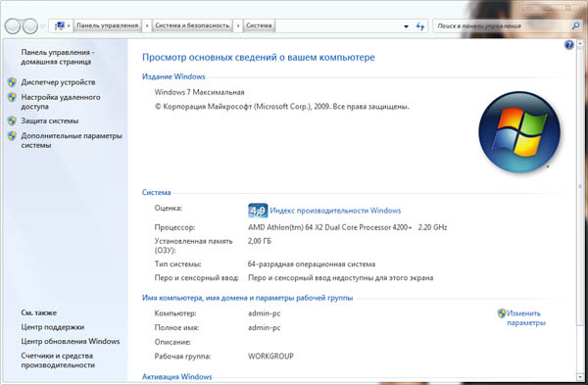The image size is (588, 385).
Task: Click the blue Help question mark icon
Action: click(x=568, y=45)
